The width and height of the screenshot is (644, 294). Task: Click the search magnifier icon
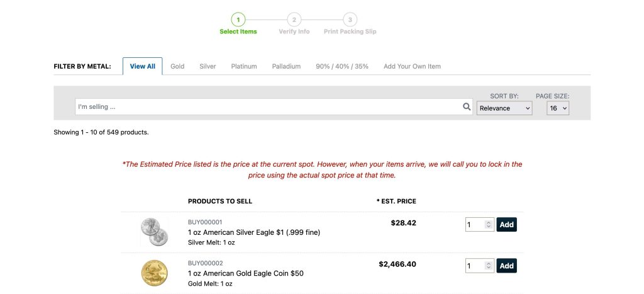[467, 107]
